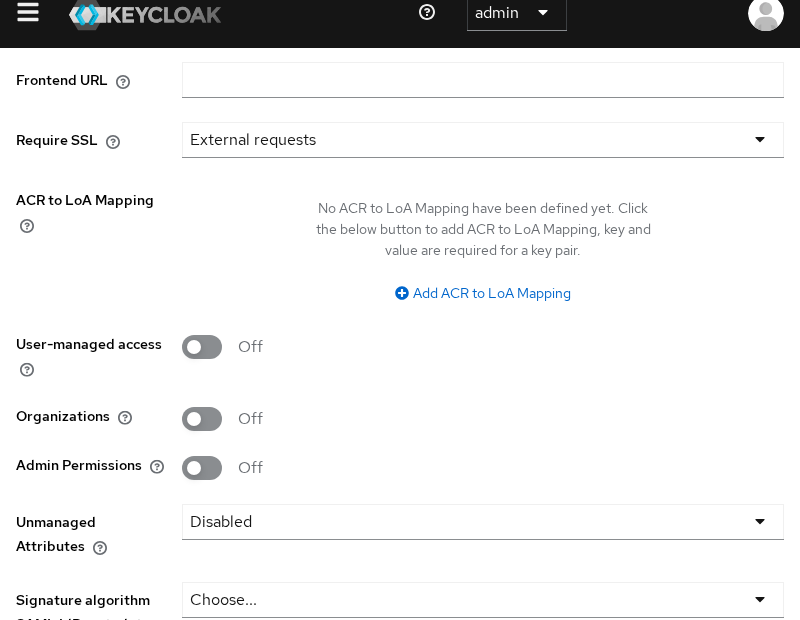This screenshot has height=620, width=800.
Task: Click Add ACR to LoA Mapping
Action: click(483, 293)
